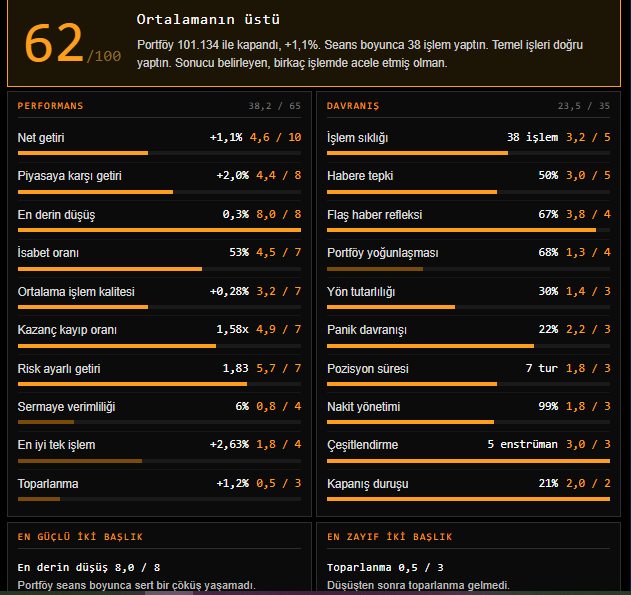This screenshot has width=631, height=595.
Task: Click the 1,4 / 3 score
Action: pos(588,291)
